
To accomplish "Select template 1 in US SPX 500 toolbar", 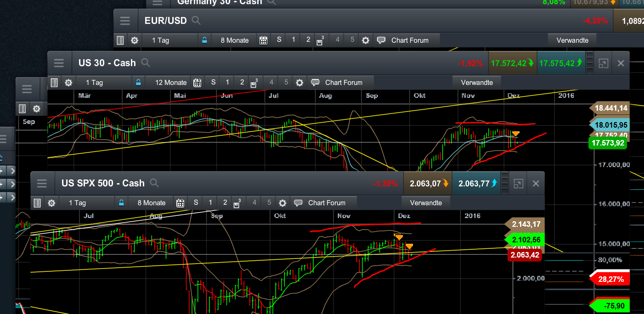I will 210,202.
